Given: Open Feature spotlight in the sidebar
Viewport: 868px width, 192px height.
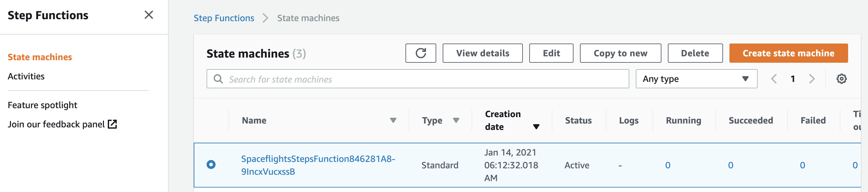Looking at the screenshot, I should [x=42, y=105].
